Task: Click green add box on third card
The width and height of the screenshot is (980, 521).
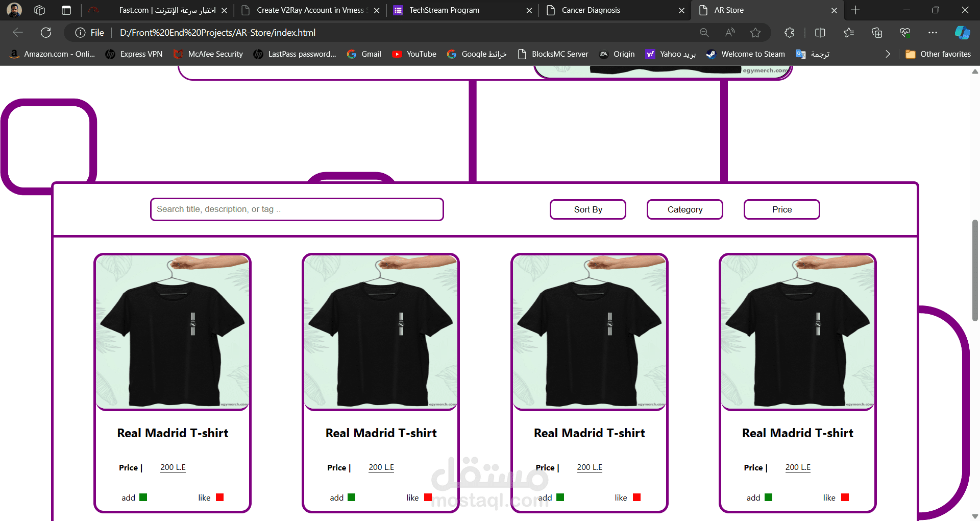Action: pyautogui.click(x=560, y=497)
